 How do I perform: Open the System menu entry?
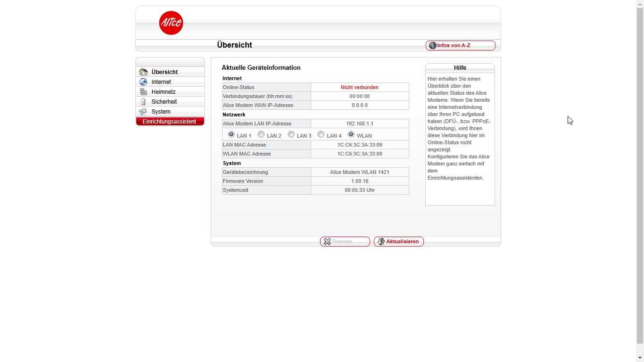tap(170, 111)
